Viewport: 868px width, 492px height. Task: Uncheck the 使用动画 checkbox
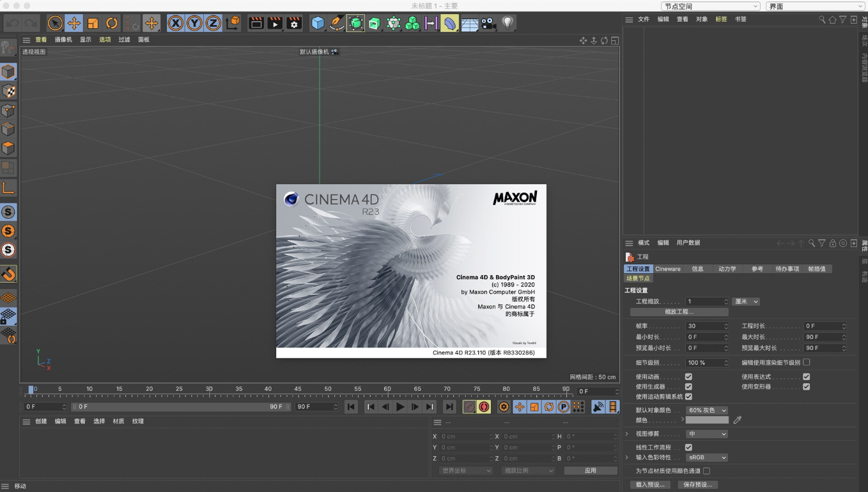(x=688, y=377)
